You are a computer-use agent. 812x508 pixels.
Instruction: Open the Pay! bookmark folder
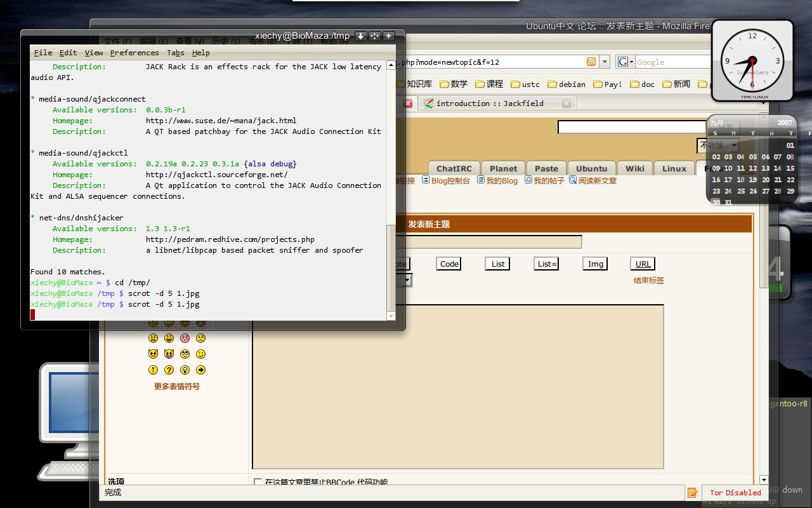[x=608, y=84]
